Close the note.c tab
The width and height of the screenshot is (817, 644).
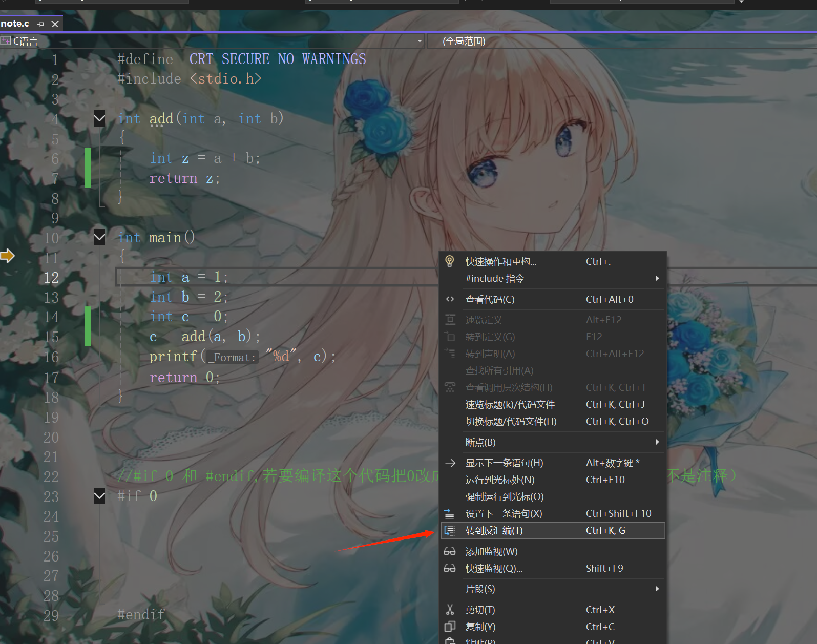click(55, 24)
